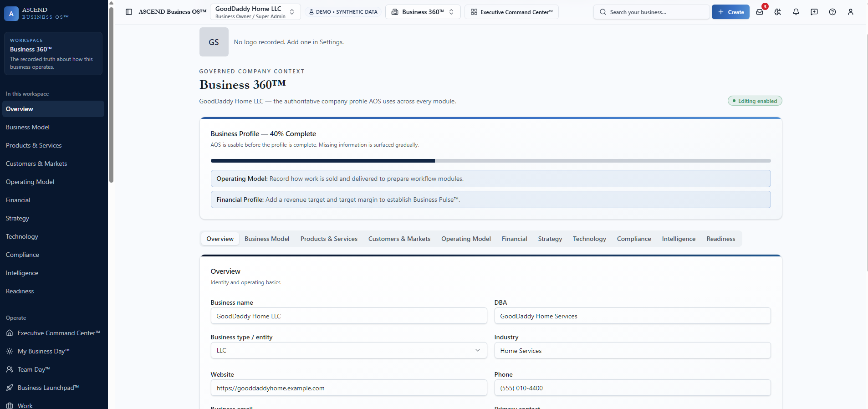Open Customers & Markets in sidebar
This screenshot has height=409, width=868.
point(53,164)
